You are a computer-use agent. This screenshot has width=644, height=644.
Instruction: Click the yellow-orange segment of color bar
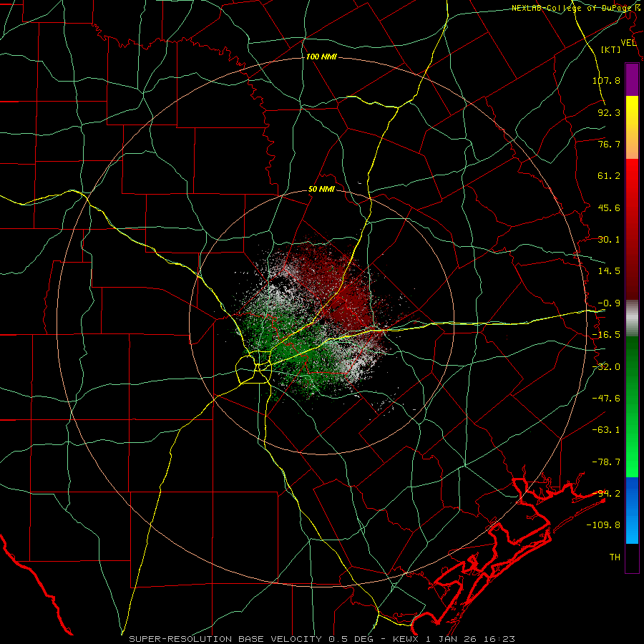(x=632, y=127)
